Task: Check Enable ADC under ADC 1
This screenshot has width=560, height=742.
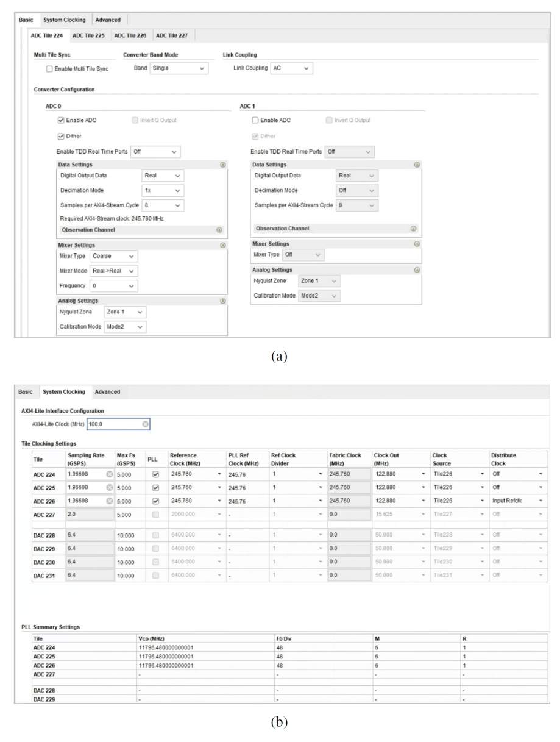Action: (255, 120)
